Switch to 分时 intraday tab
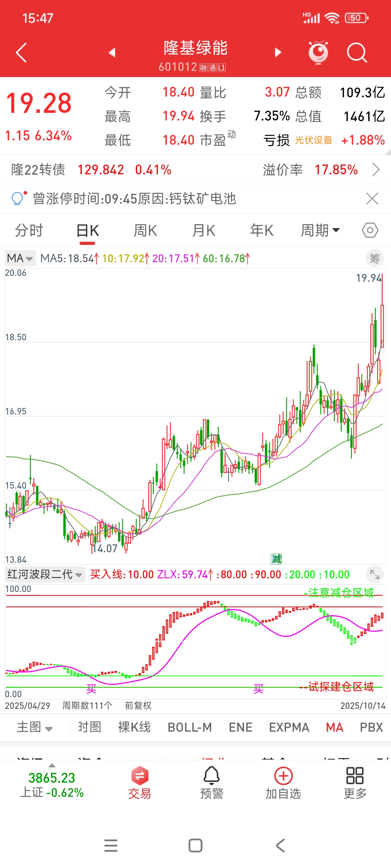The image size is (391, 868). click(x=29, y=230)
